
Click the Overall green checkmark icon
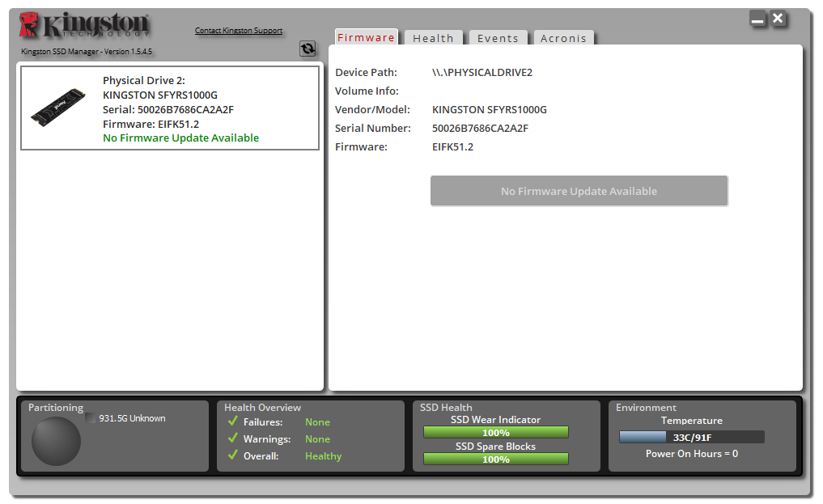pos(233,455)
